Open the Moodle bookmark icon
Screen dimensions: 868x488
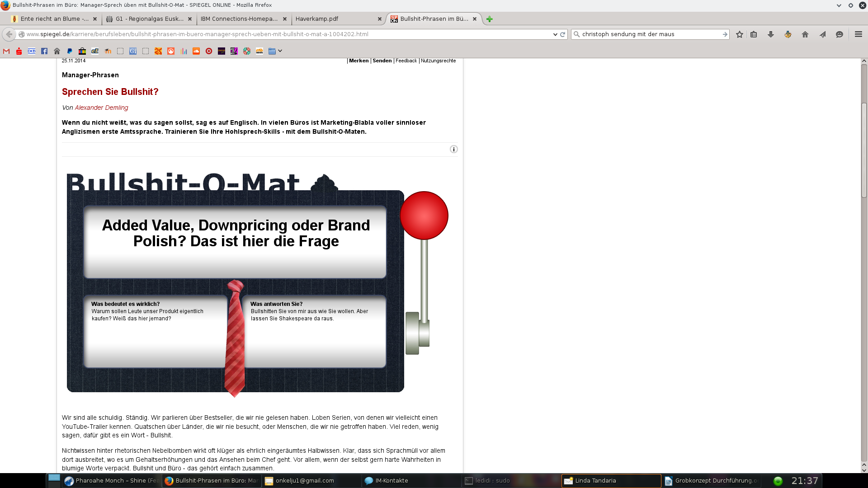coord(108,51)
